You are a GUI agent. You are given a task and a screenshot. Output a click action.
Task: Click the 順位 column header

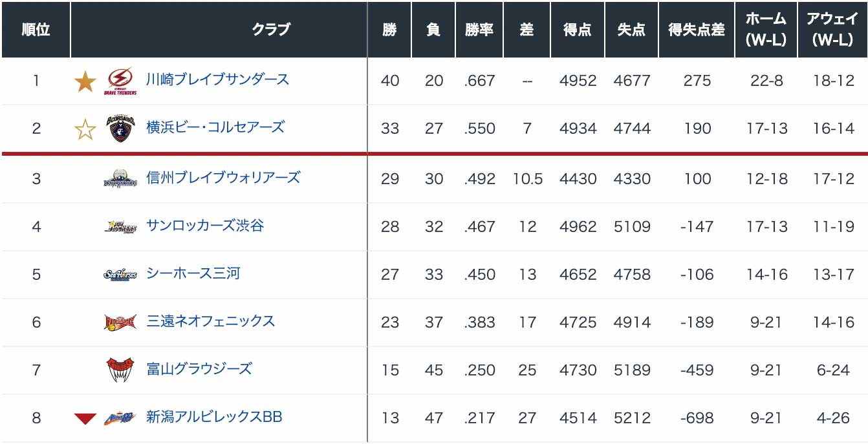coord(36,30)
